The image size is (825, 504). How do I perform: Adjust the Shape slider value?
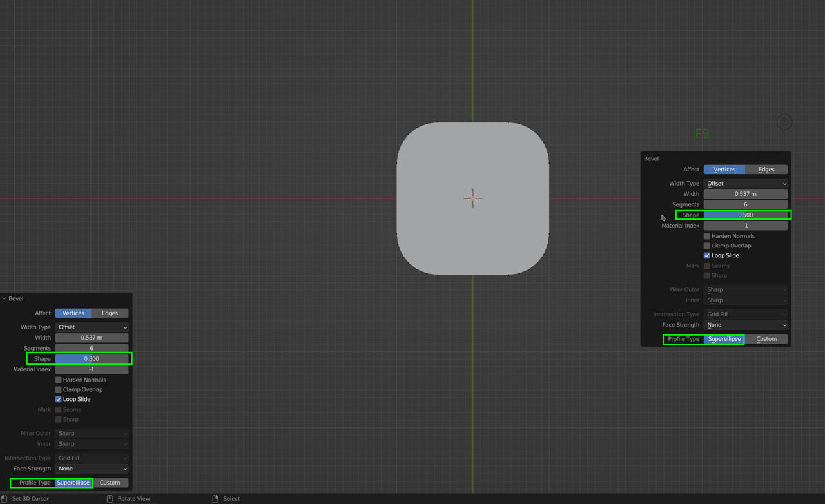pos(746,215)
